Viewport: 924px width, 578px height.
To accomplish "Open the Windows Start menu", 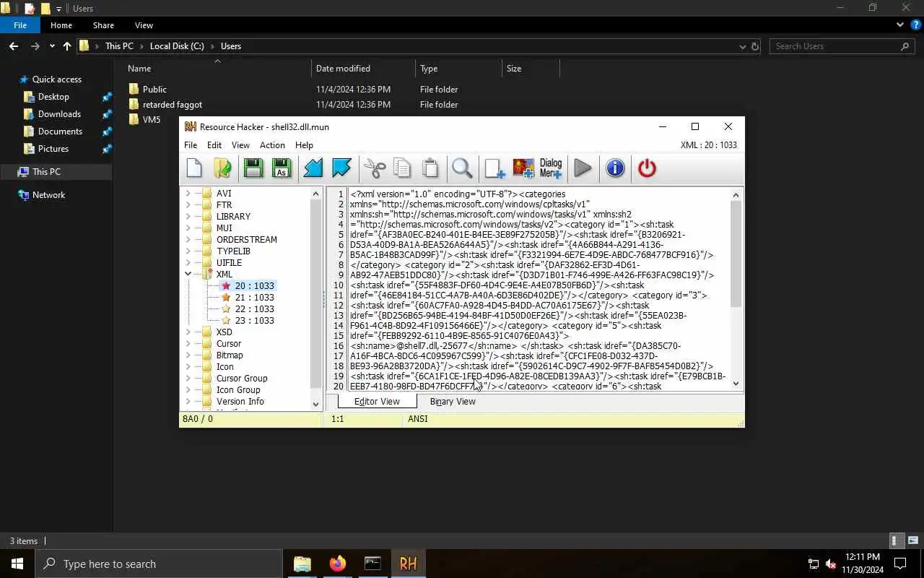I will click(17, 564).
